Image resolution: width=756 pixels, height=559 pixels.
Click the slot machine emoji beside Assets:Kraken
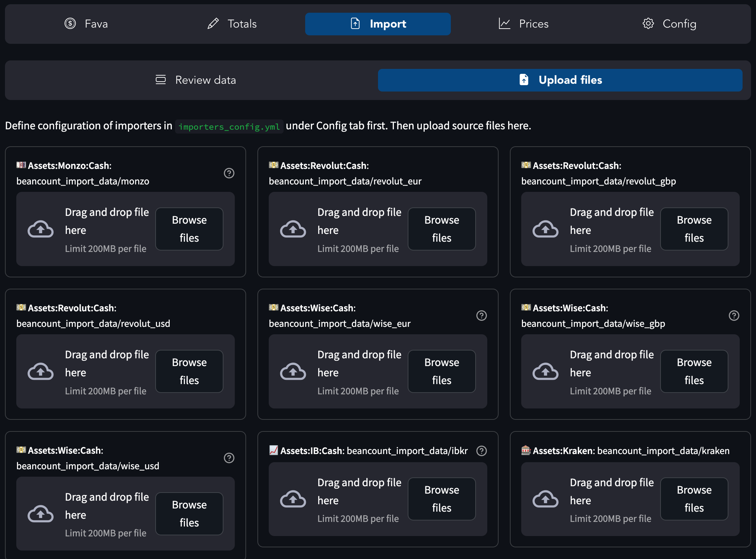point(526,450)
